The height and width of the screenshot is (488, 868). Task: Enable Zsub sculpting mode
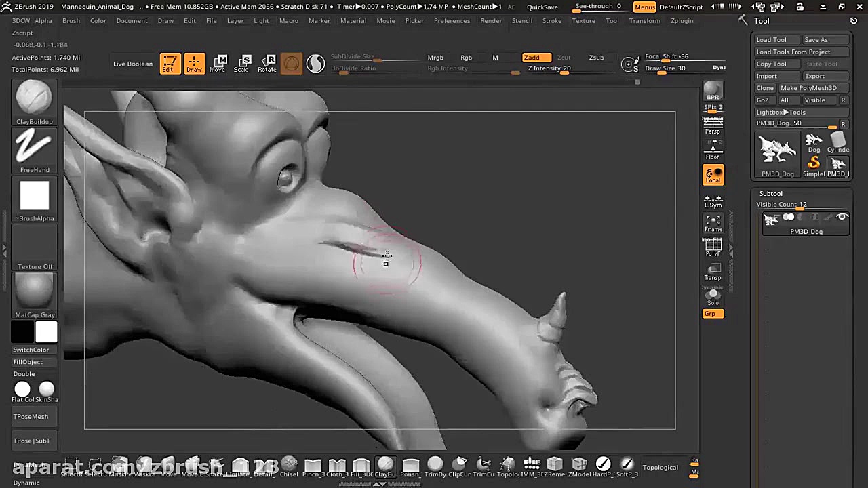click(x=596, y=58)
